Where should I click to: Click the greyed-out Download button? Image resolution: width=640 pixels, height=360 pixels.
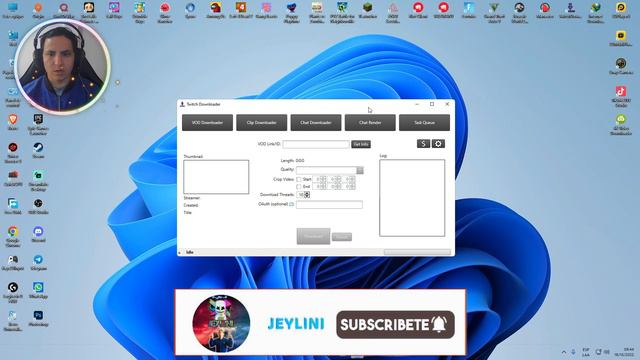click(313, 236)
